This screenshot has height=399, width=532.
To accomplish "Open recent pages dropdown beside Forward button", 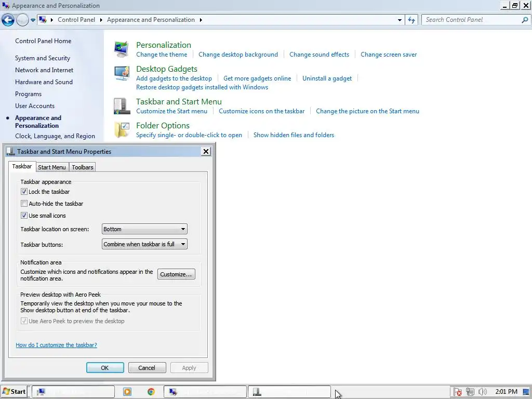I will 33,20.
